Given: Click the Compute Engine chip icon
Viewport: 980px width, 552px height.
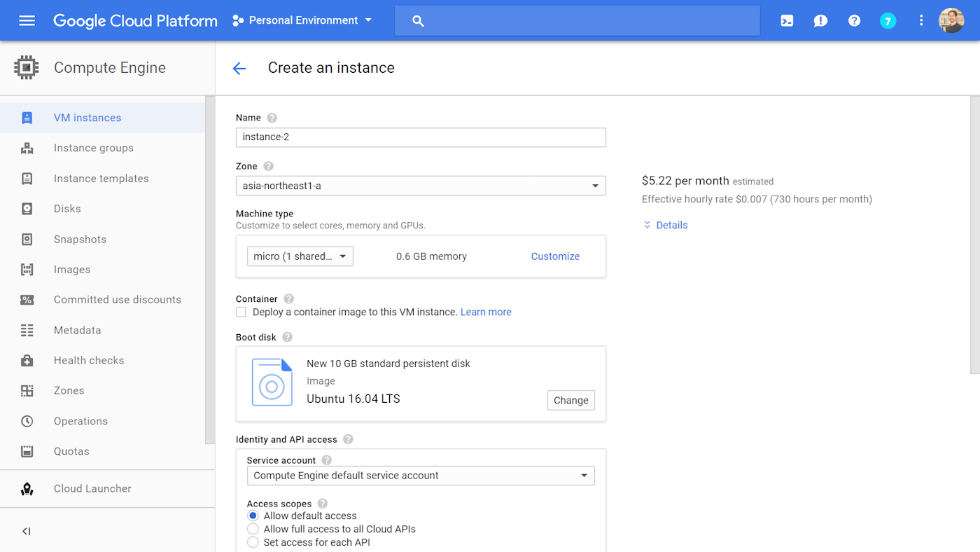Looking at the screenshot, I should click(x=27, y=67).
